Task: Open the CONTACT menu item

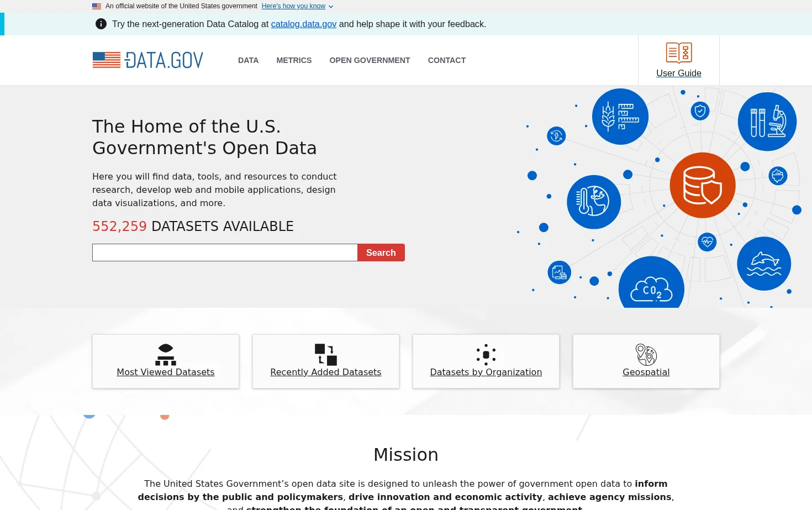Action: 447,60
